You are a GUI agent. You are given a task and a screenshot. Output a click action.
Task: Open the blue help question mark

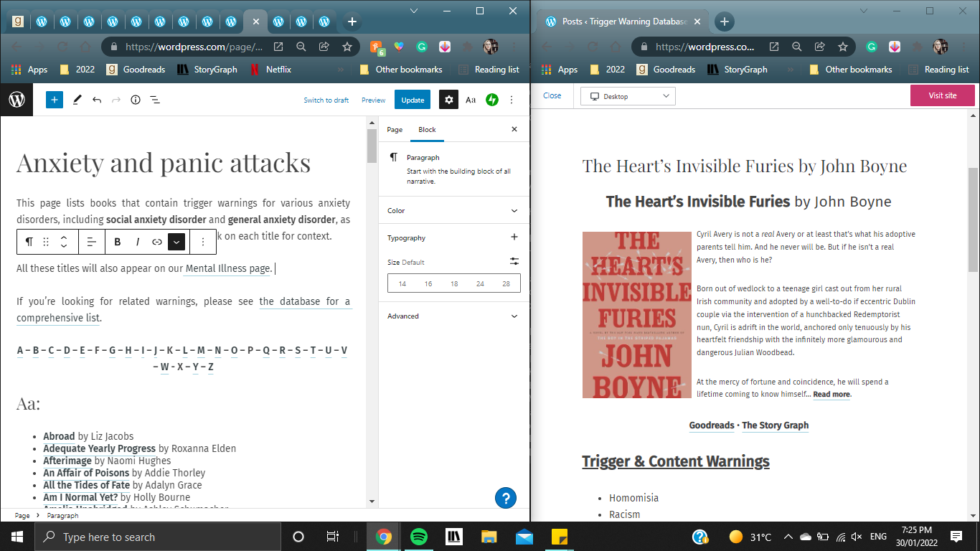coord(505,498)
